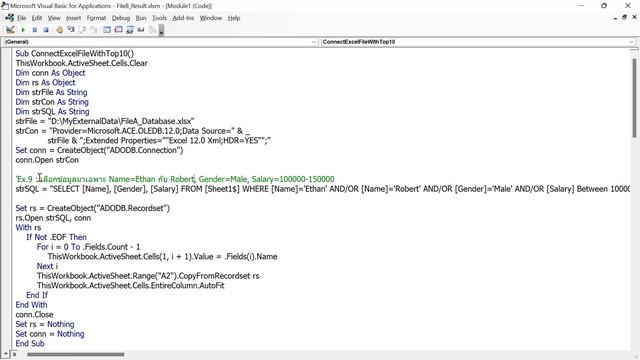Click the 'Provider=Microsoft.ACE.OLEDB.12.0' line
This screenshot has width=640, height=360.
click(132, 131)
